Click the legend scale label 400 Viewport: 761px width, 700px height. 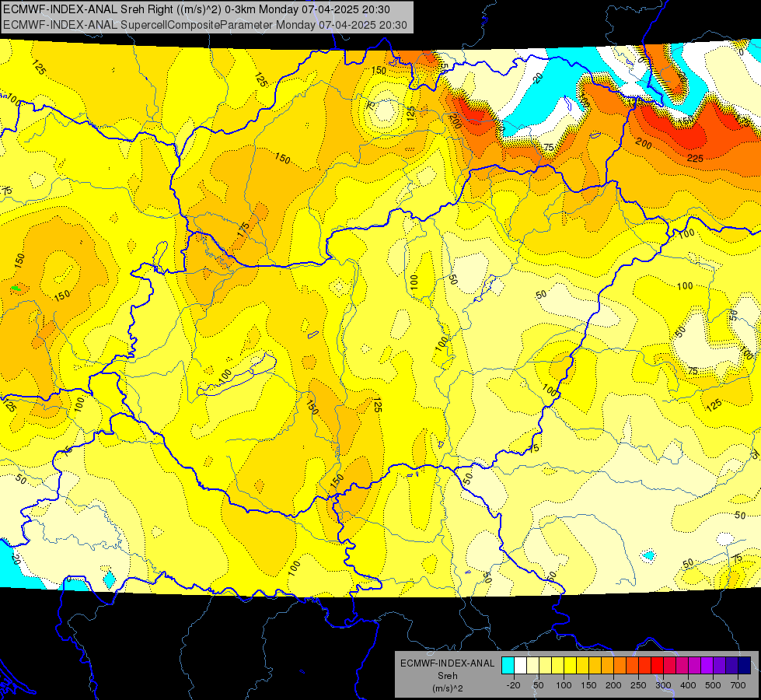(x=688, y=685)
